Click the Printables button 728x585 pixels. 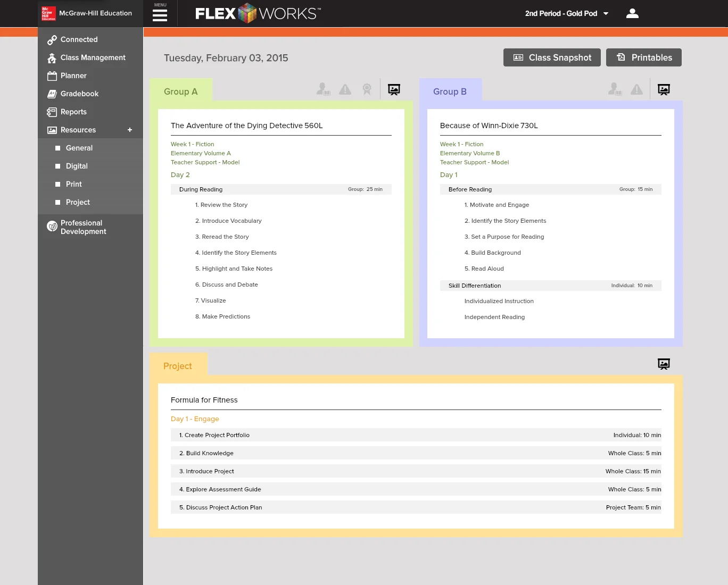coord(644,57)
